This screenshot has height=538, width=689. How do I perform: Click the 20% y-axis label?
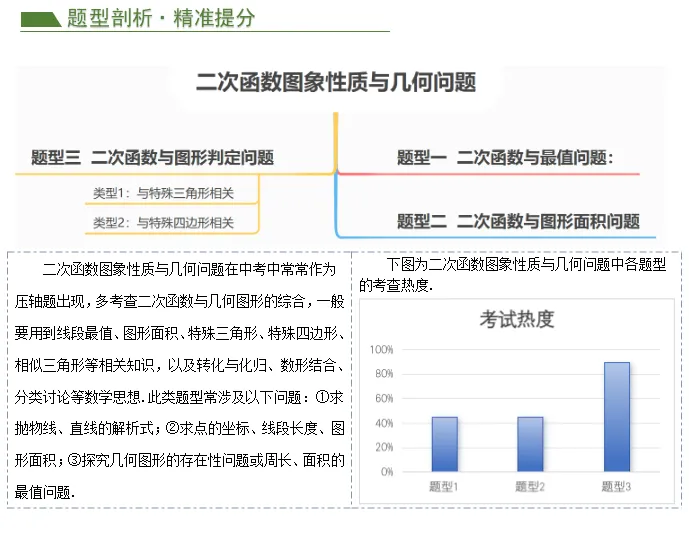[x=384, y=447]
